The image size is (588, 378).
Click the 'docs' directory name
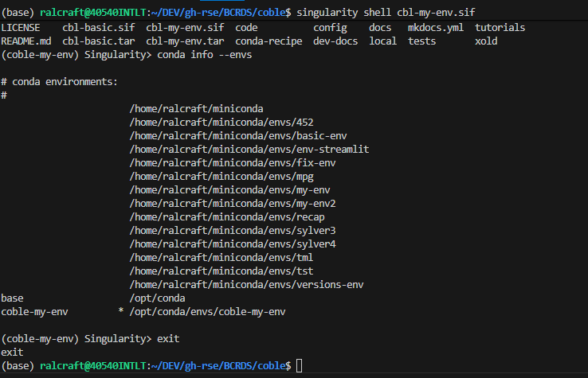pyautogui.click(x=380, y=28)
